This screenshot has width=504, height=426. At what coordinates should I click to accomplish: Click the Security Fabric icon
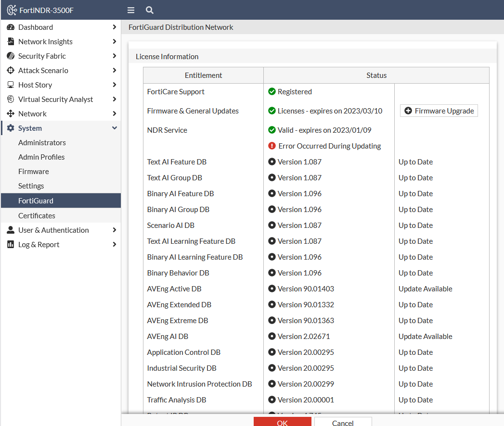point(11,56)
